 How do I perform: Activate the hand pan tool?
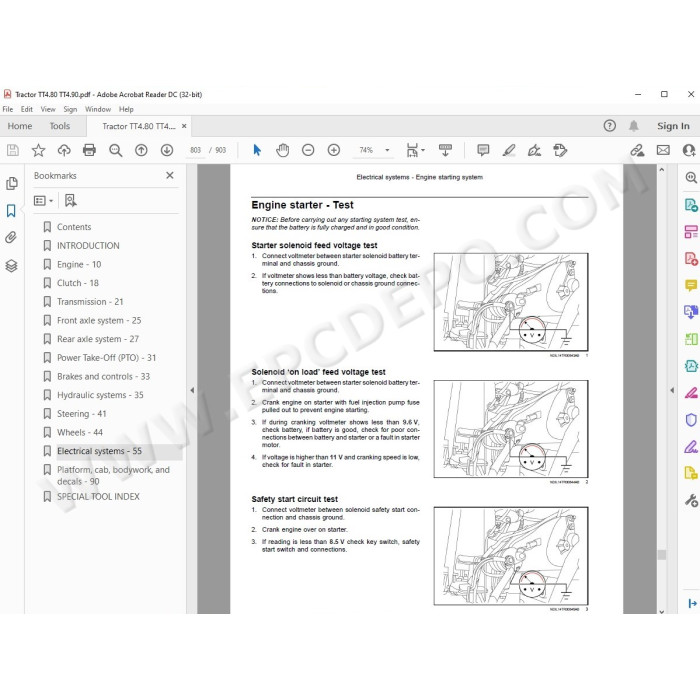coord(282,150)
